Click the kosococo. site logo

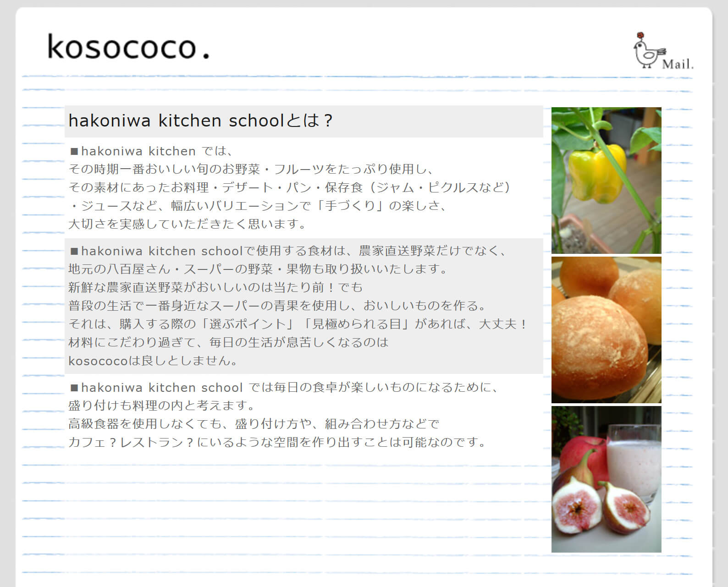click(129, 47)
